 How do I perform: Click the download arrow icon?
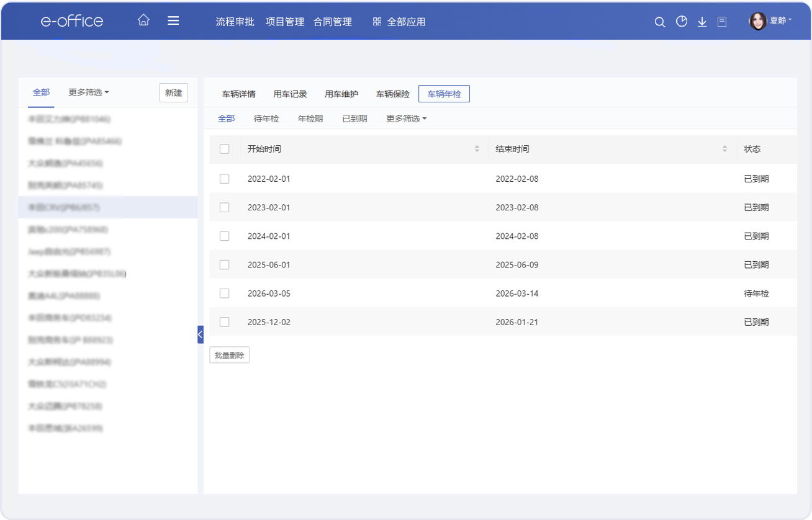[x=702, y=22]
